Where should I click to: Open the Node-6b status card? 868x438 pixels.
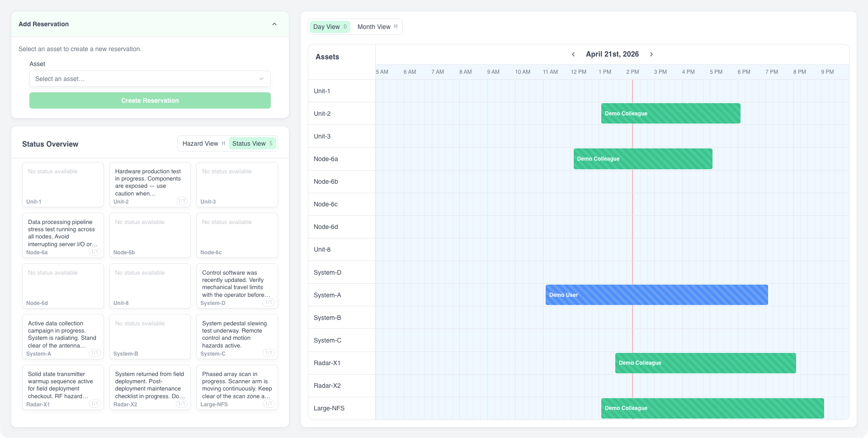[150, 235]
